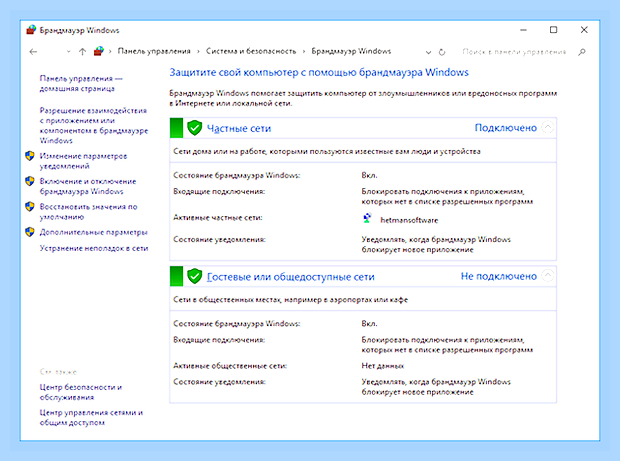
Task: Refresh the Control Panel page
Action: 442,52
